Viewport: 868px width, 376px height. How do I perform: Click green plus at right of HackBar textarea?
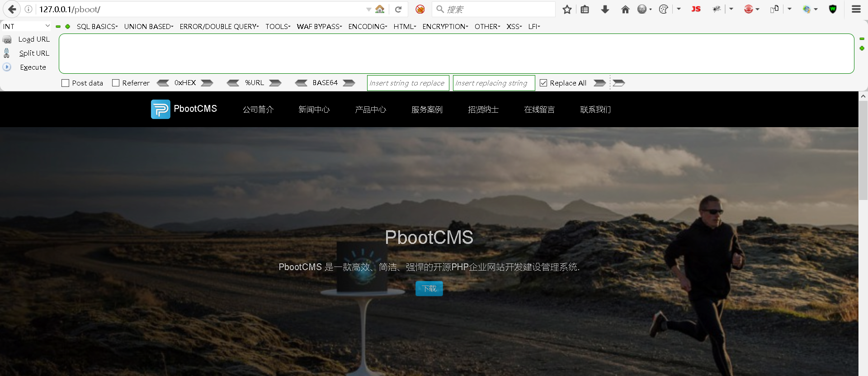[862, 48]
